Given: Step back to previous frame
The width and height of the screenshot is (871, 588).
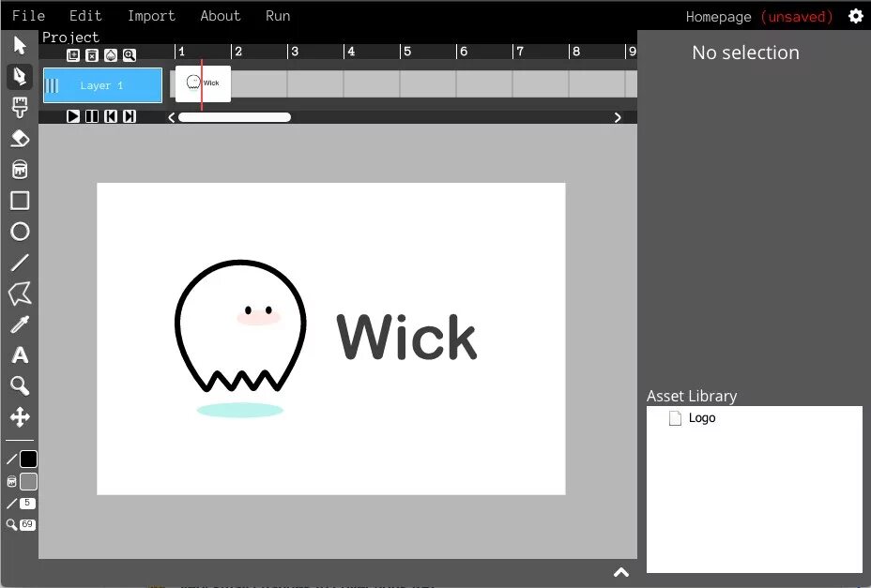Looking at the screenshot, I should coord(111,116).
